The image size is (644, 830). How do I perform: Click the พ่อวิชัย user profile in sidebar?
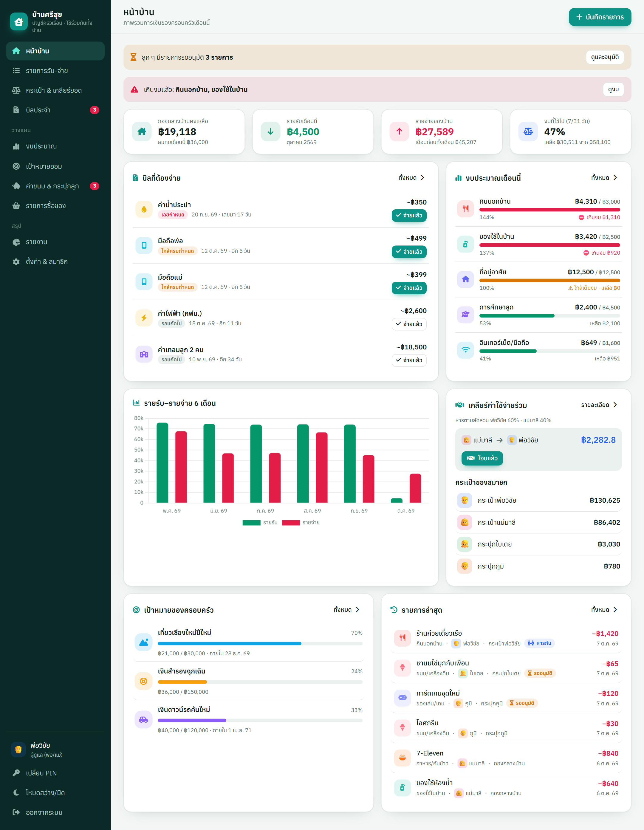pos(55,750)
